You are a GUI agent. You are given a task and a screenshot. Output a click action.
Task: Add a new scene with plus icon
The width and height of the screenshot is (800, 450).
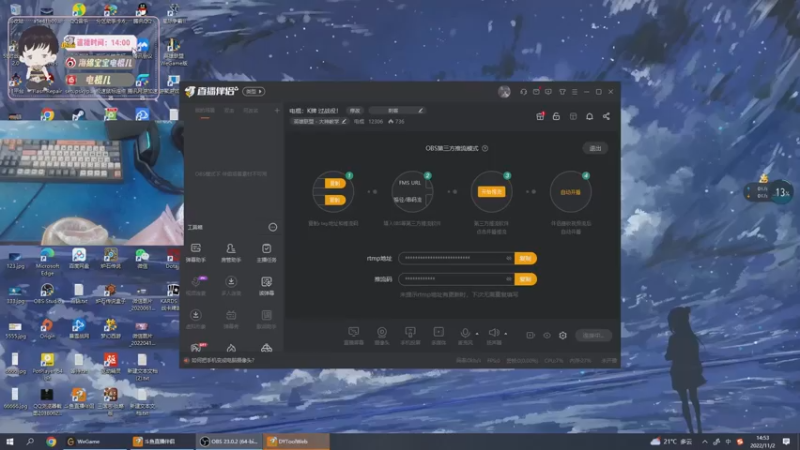tap(277, 110)
